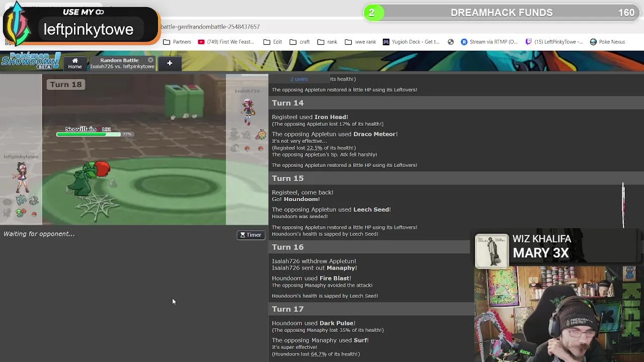Click the Scovillain icon in leftpinkytowe's team

[21, 213]
